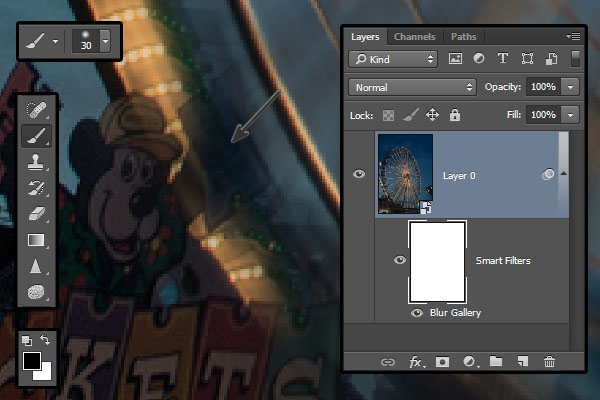
Task: Open the Normal blend mode dropdown
Action: (412, 88)
